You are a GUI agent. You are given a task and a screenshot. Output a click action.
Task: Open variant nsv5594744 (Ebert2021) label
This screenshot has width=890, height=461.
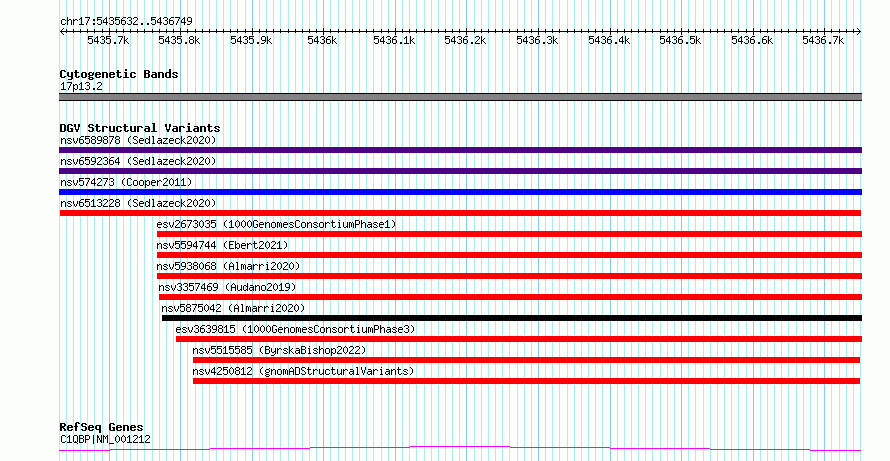pyautogui.click(x=222, y=245)
